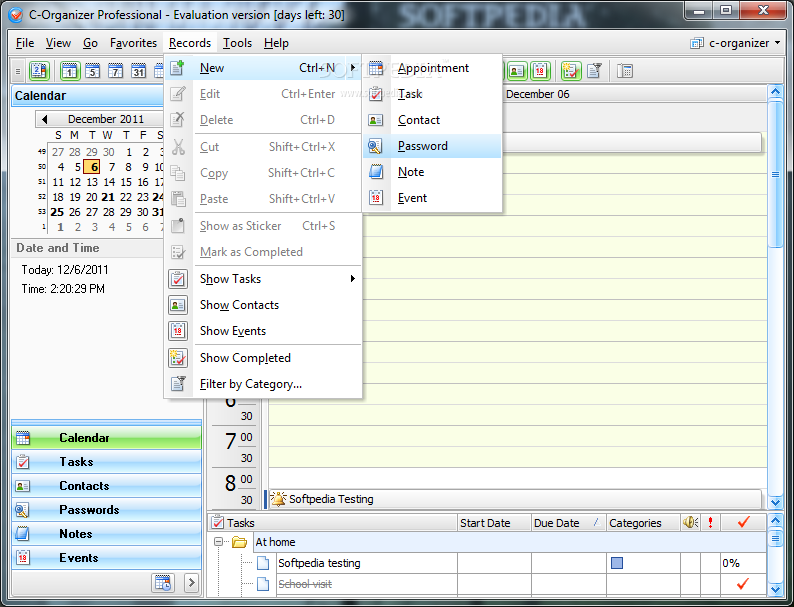Click the priority exclamation column header
Viewport: 794px width, 607px height.
tap(710, 523)
